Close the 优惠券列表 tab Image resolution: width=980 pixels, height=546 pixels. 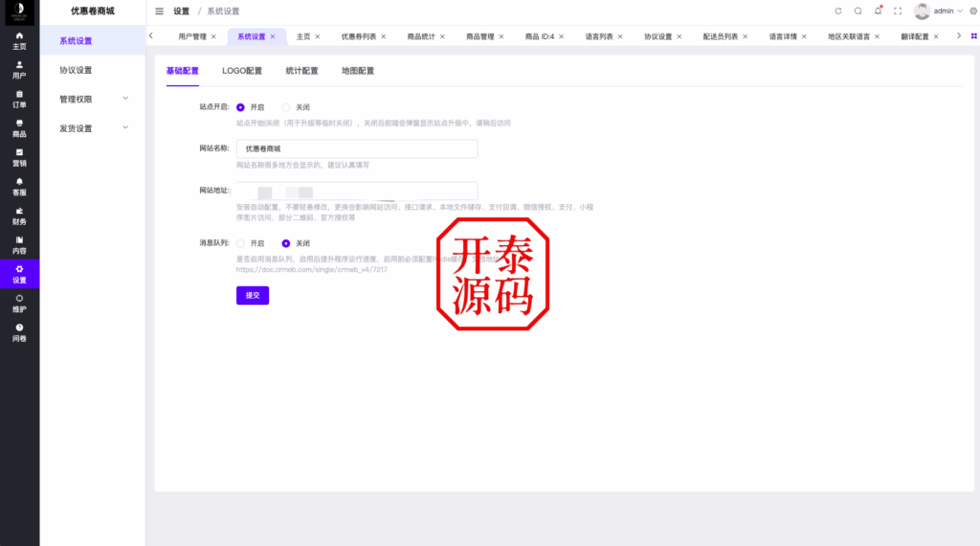384,37
